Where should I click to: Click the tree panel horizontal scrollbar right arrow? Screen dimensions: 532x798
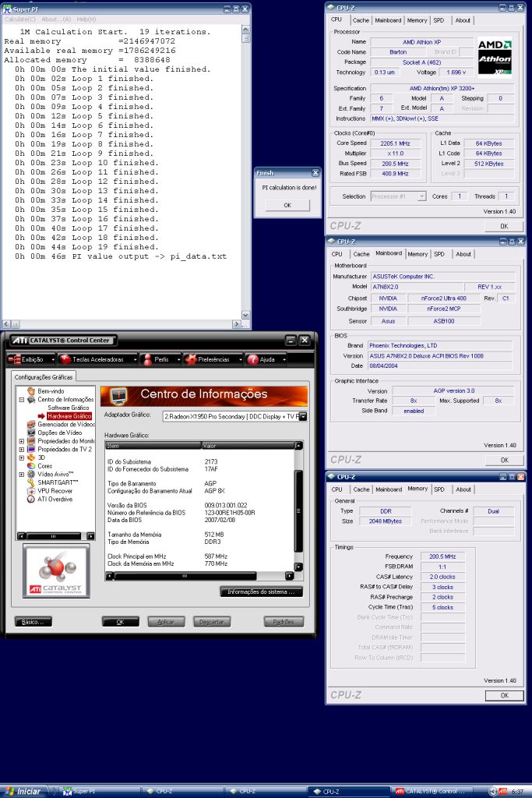(90, 536)
